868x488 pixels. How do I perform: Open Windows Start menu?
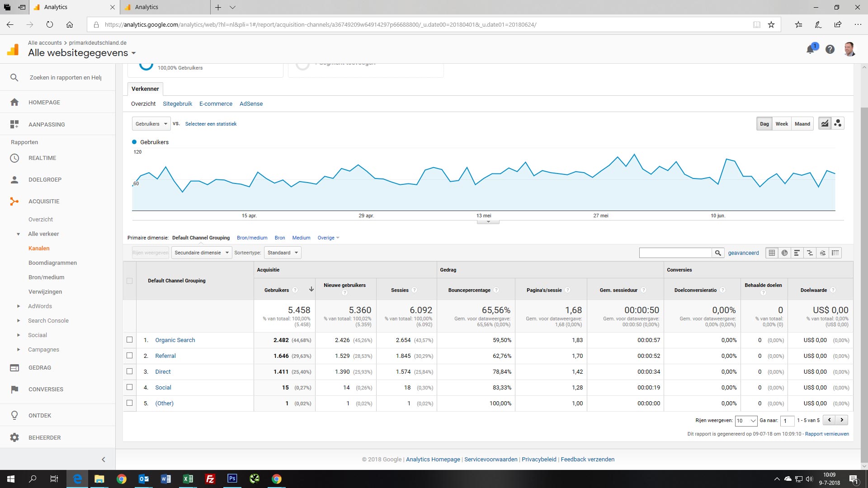point(11,479)
